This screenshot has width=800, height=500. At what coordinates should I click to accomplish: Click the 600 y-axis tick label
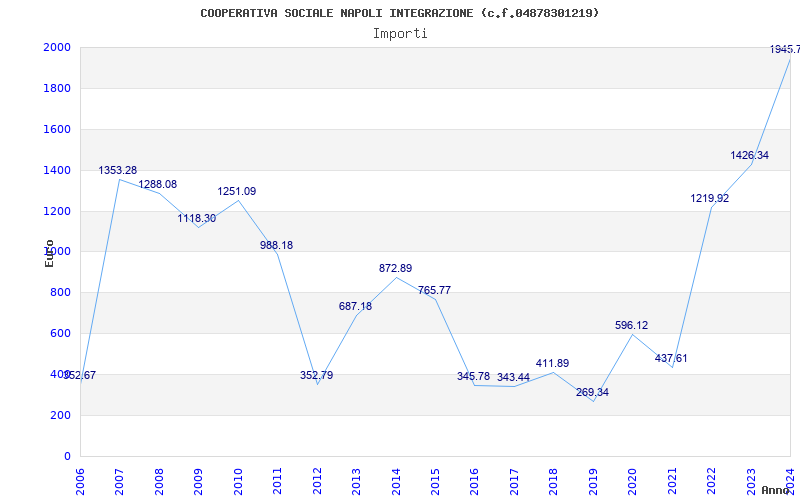pos(61,334)
